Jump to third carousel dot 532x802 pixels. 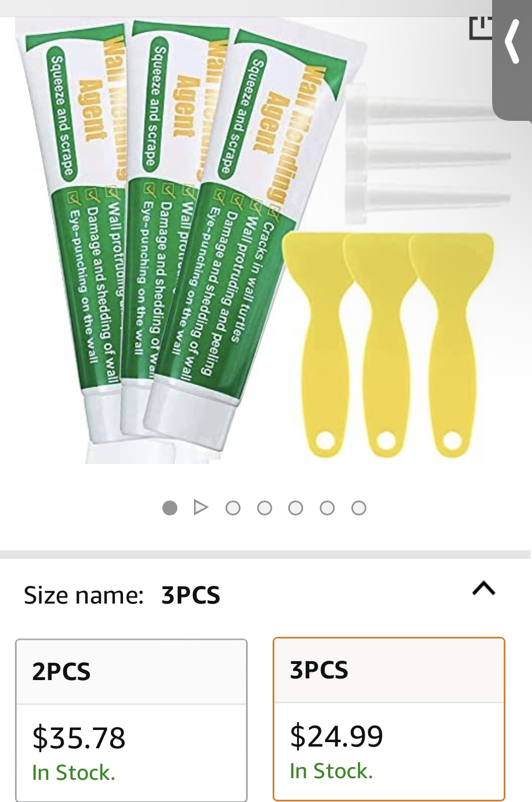(233, 508)
